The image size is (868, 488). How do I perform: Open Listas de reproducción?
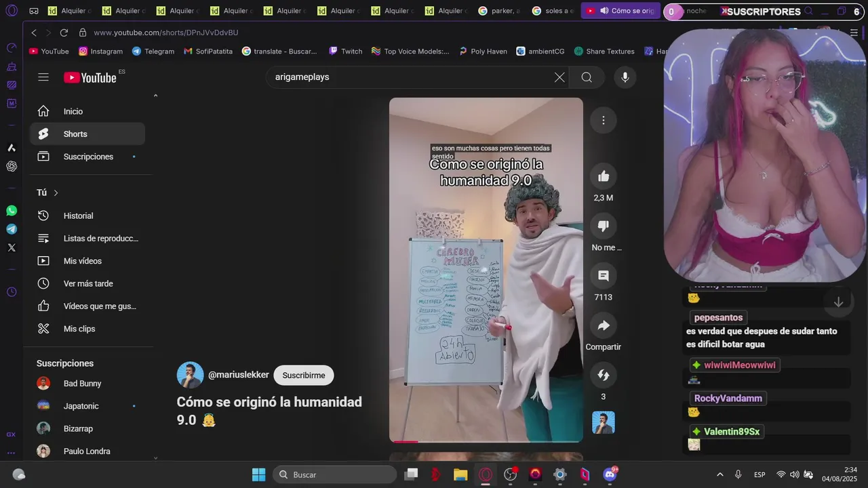pos(87,239)
